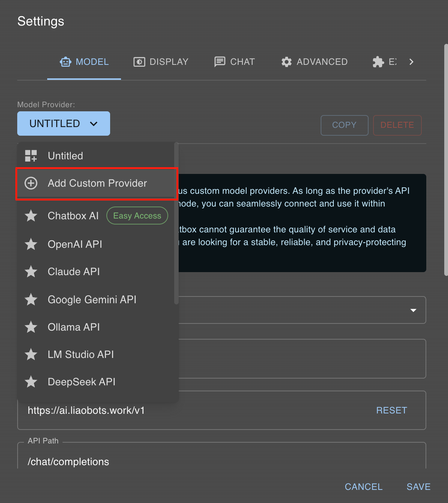Select DeepSeek API provider
This screenshot has width=448, height=503.
[x=96, y=382]
